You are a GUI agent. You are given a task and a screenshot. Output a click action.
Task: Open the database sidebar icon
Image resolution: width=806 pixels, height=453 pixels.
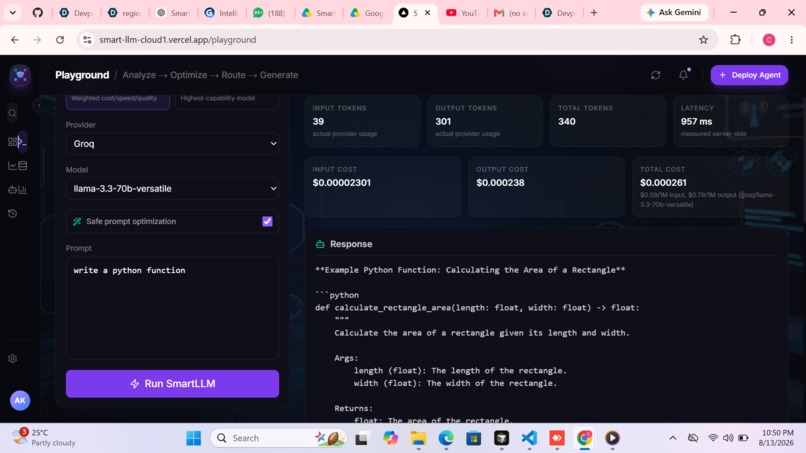tap(23, 166)
